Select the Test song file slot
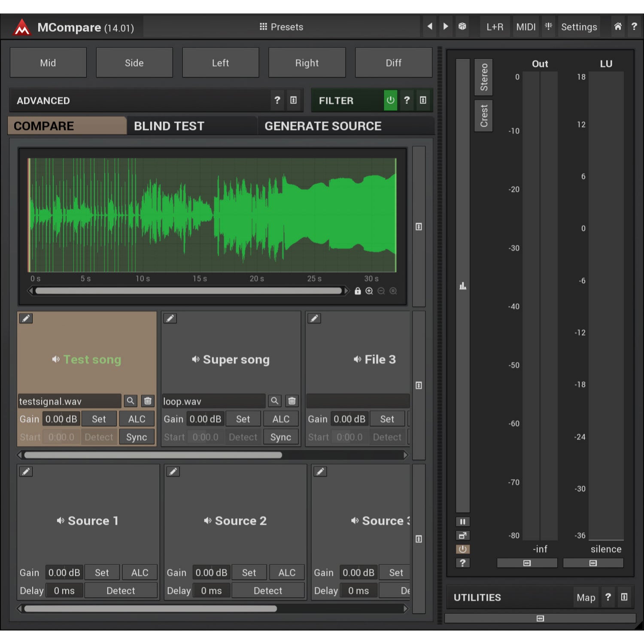This screenshot has width=644, height=644. 87,359
